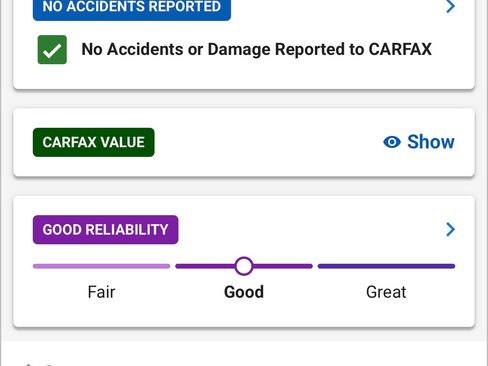Click the dark blue Great rating bar
Image resolution: width=488 pixels, height=366 pixels.
(386, 266)
